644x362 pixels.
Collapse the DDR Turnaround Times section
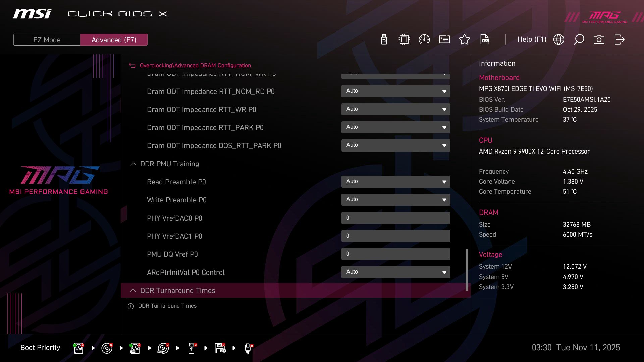133,291
